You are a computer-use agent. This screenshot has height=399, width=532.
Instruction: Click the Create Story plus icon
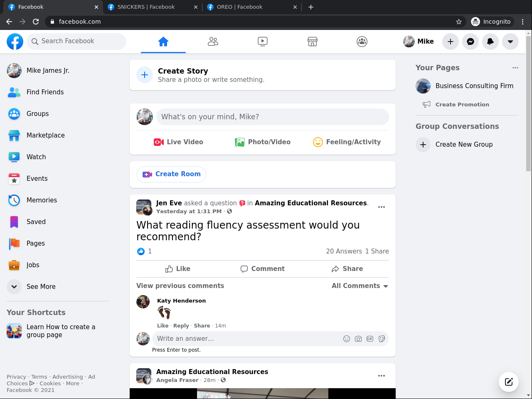pyautogui.click(x=145, y=75)
